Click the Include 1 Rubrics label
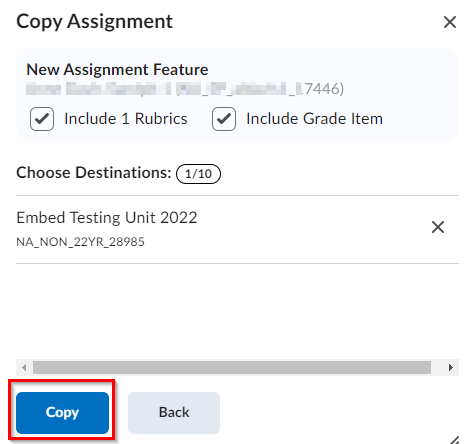466x444 pixels. click(x=126, y=119)
